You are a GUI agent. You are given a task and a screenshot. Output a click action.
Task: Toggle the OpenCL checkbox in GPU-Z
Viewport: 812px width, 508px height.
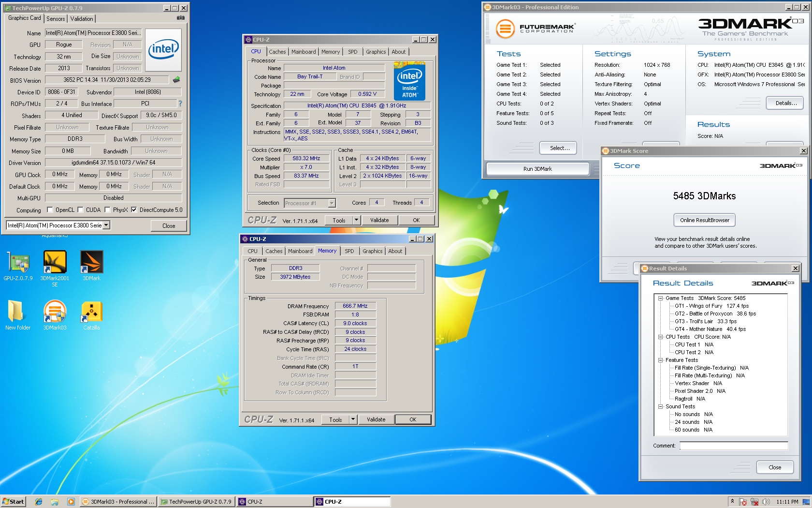coord(49,210)
